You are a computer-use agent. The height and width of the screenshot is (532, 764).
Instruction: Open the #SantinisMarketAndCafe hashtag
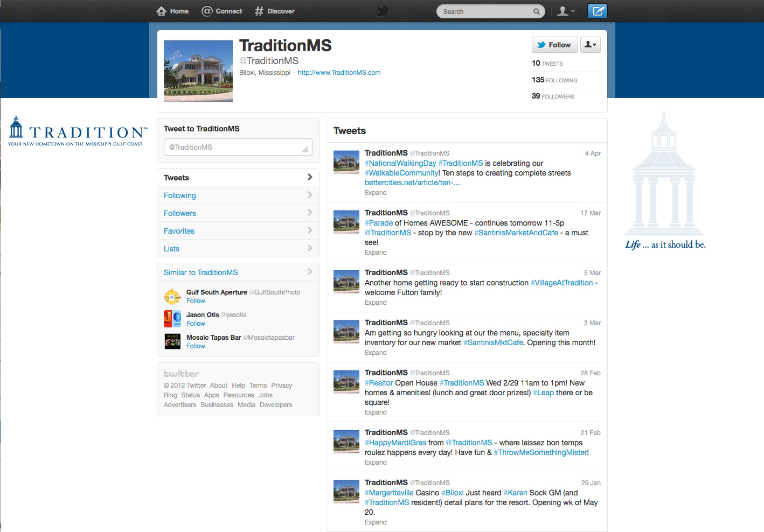516,233
